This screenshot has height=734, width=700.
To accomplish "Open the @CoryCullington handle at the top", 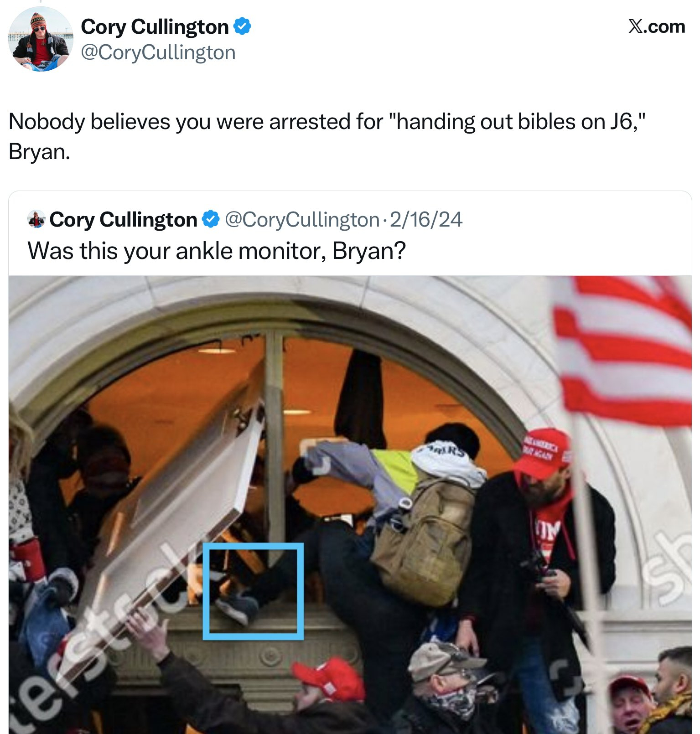I will coord(158,52).
